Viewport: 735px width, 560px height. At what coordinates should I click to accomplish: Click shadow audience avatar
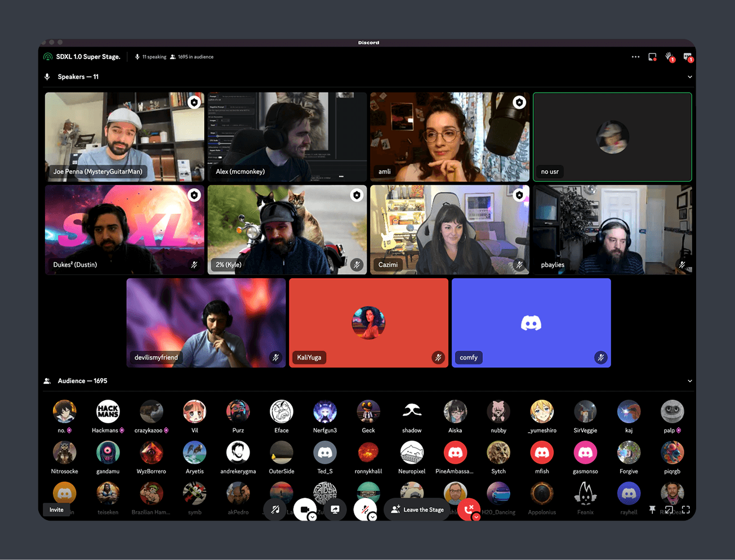(x=412, y=411)
